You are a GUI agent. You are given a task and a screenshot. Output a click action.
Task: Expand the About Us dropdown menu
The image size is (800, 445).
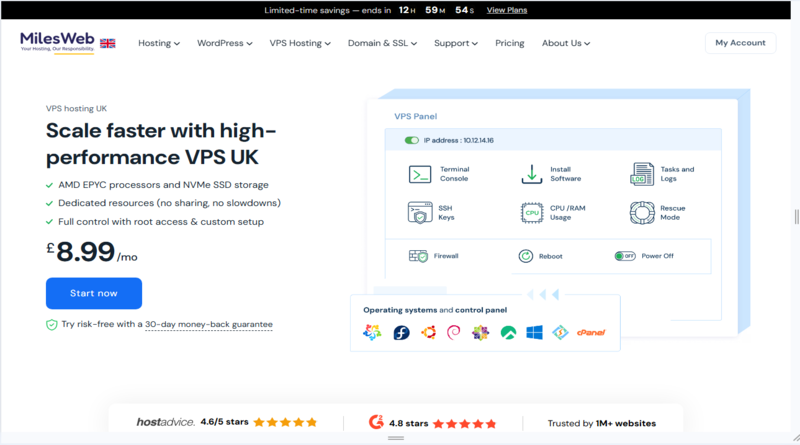(x=566, y=43)
